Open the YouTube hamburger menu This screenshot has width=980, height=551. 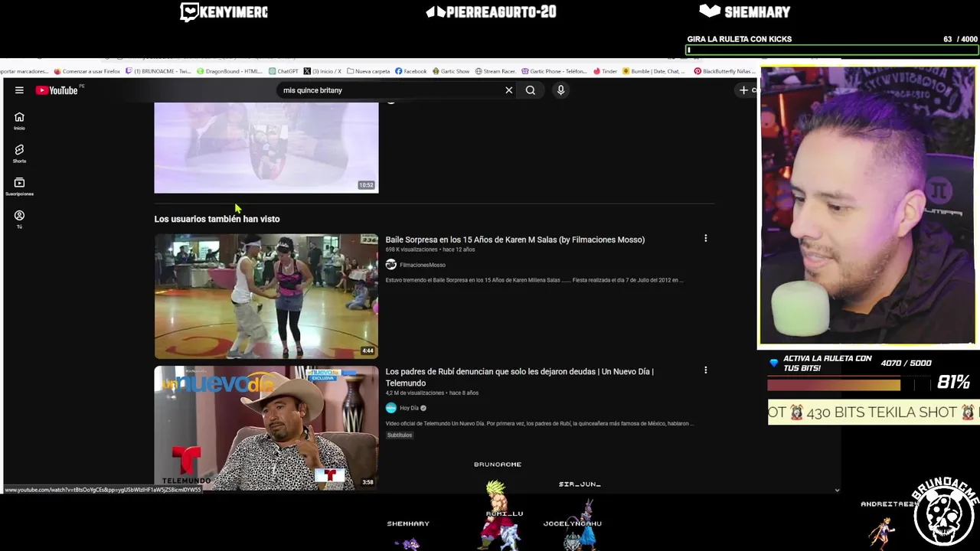pos(19,90)
